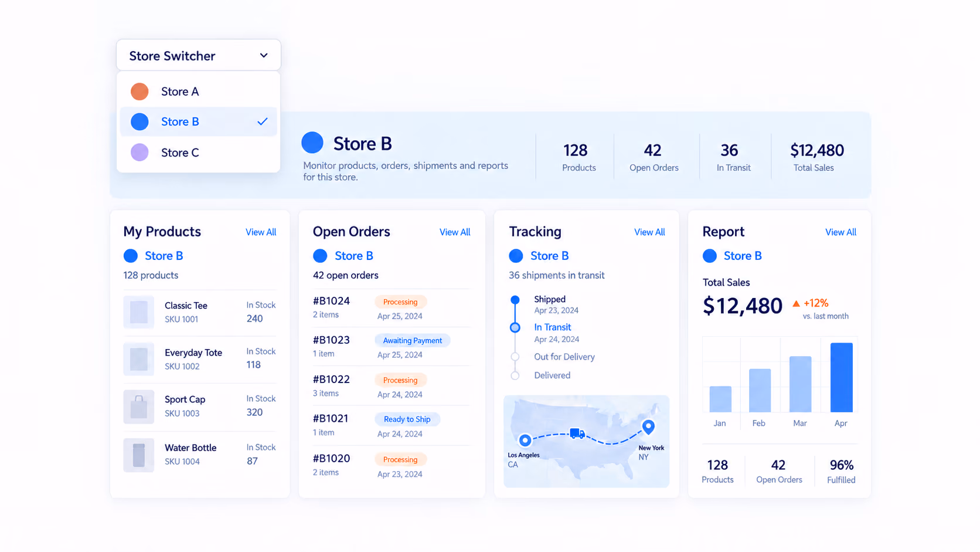View all Tracking shipments
Viewport: 980px width, 552px height.
(649, 232)
